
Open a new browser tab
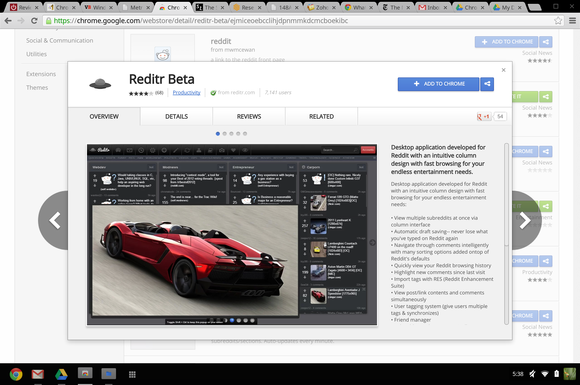534,7
